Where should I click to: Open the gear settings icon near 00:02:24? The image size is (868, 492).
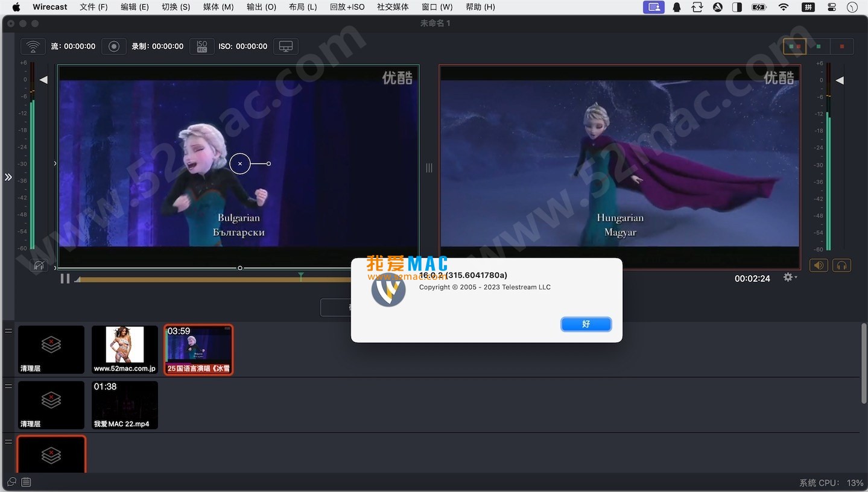(x=787, y=278)
